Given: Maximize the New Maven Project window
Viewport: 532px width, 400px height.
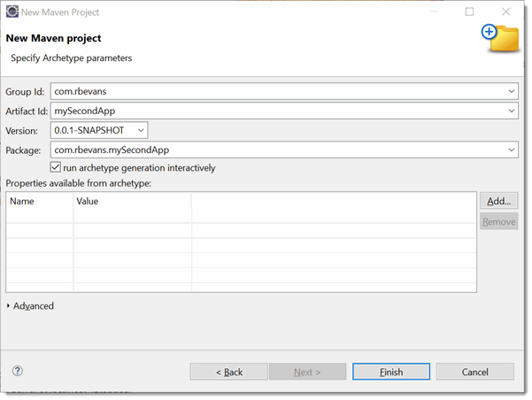Looking at the screenshot, I should pos(469,12).
